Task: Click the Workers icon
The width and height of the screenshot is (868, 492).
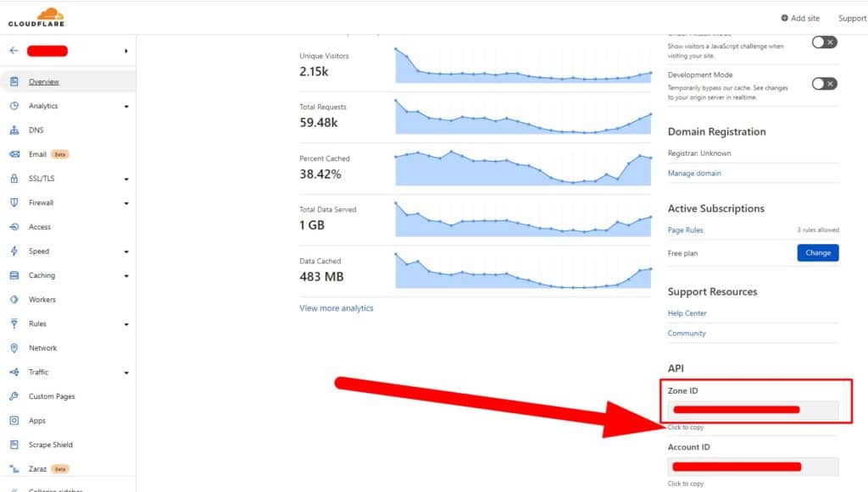Action: pyautogui.click(x=14, y=299)
